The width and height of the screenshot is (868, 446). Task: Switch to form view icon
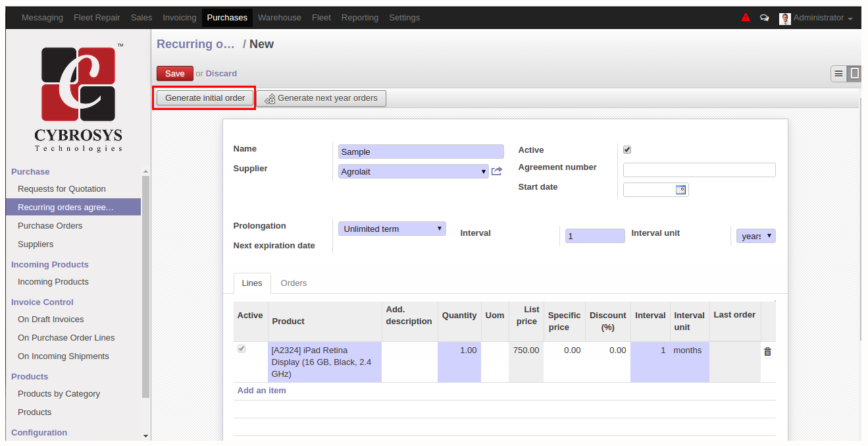pos(854,74)
